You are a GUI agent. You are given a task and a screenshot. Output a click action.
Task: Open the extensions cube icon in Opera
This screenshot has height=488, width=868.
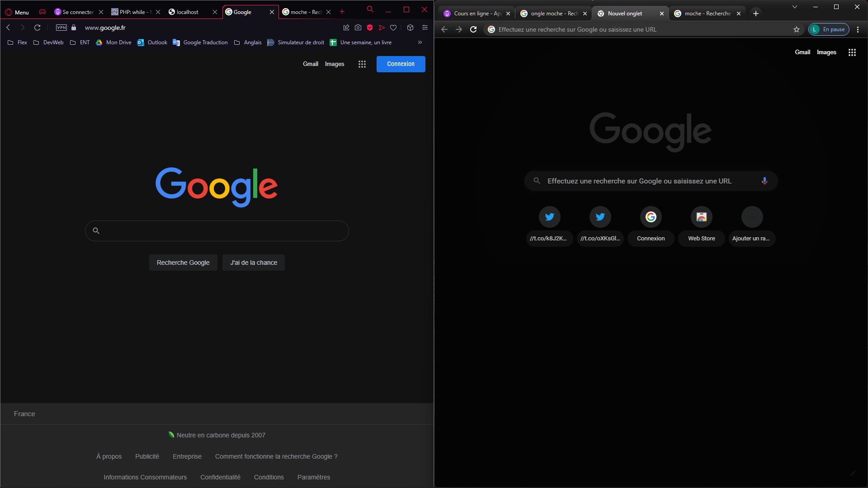coord(410,28)
